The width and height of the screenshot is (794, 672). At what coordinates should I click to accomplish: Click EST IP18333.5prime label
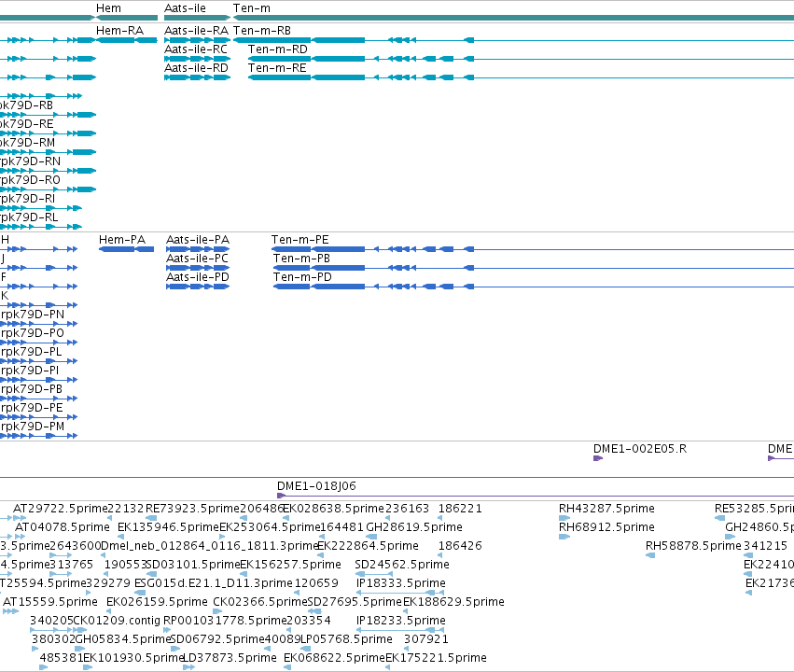401,583
